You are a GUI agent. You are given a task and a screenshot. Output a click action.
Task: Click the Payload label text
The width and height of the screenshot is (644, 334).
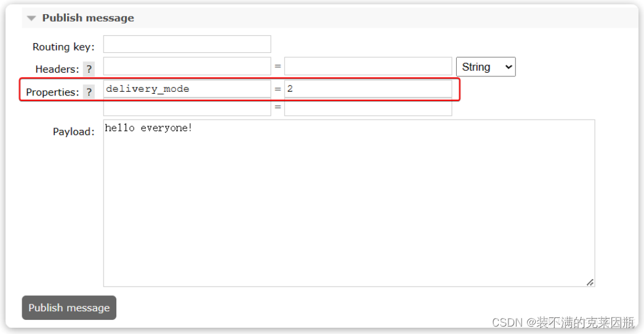(x=73, y=131)
